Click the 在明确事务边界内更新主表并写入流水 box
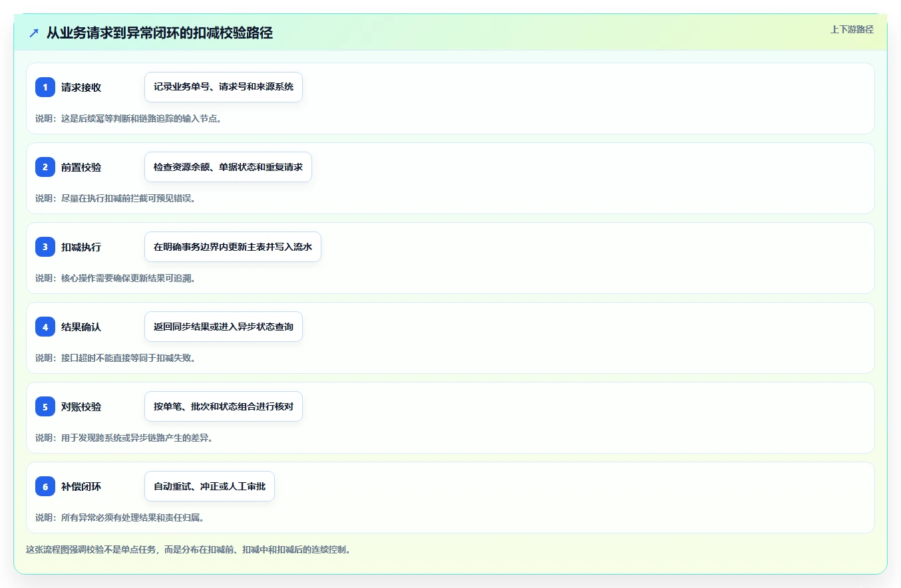Viewport: 901px width, 588px height. [233, 247]
